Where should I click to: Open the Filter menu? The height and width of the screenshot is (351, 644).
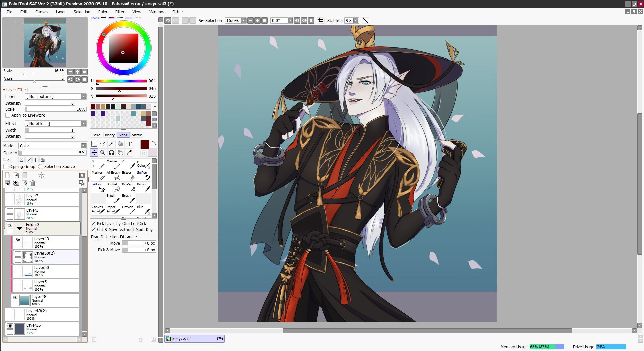click(119, 12)
